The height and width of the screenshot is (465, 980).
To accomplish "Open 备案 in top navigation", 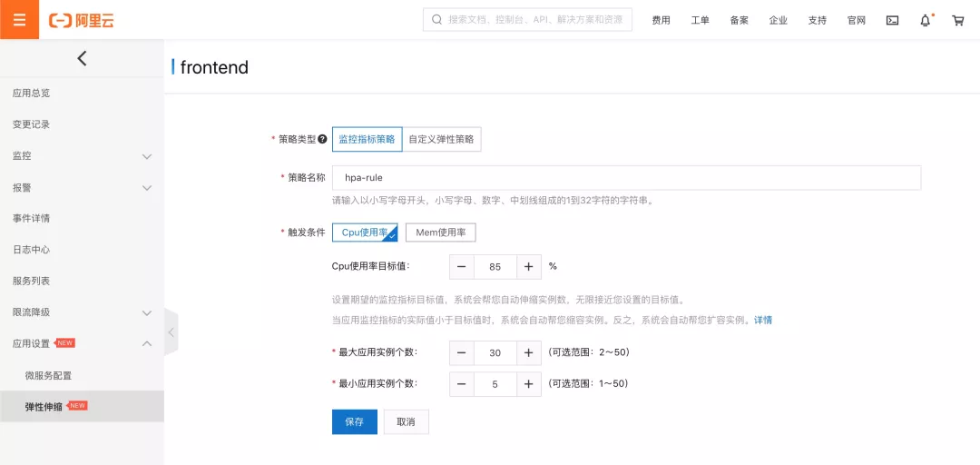I will (x=740, y=20).
